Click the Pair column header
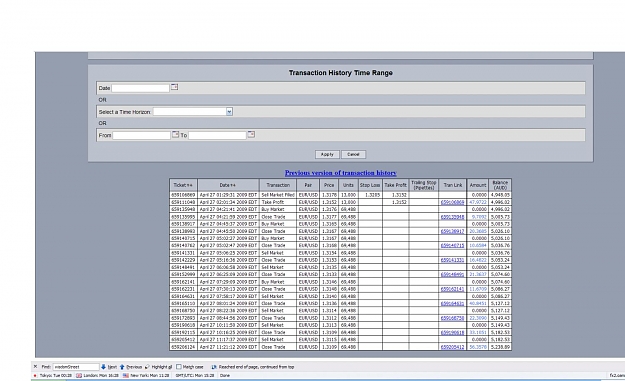This screenshot has width=625, height=381. coord(308,185)
